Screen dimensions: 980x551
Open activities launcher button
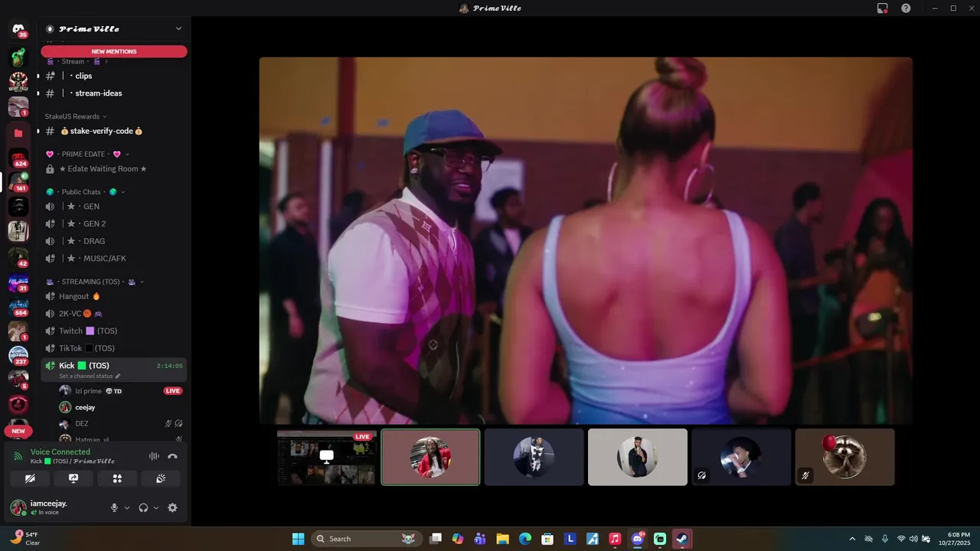(117, 478)
